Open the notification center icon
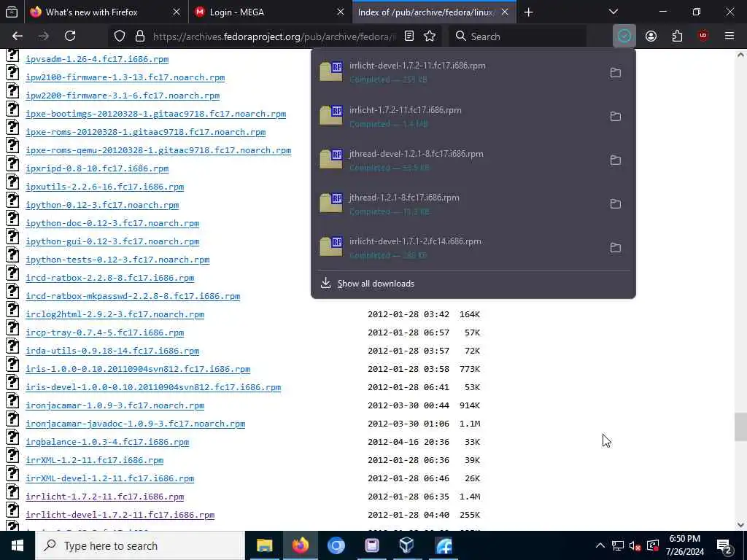This screenshot has width=747, height=560. click(724, 546)
